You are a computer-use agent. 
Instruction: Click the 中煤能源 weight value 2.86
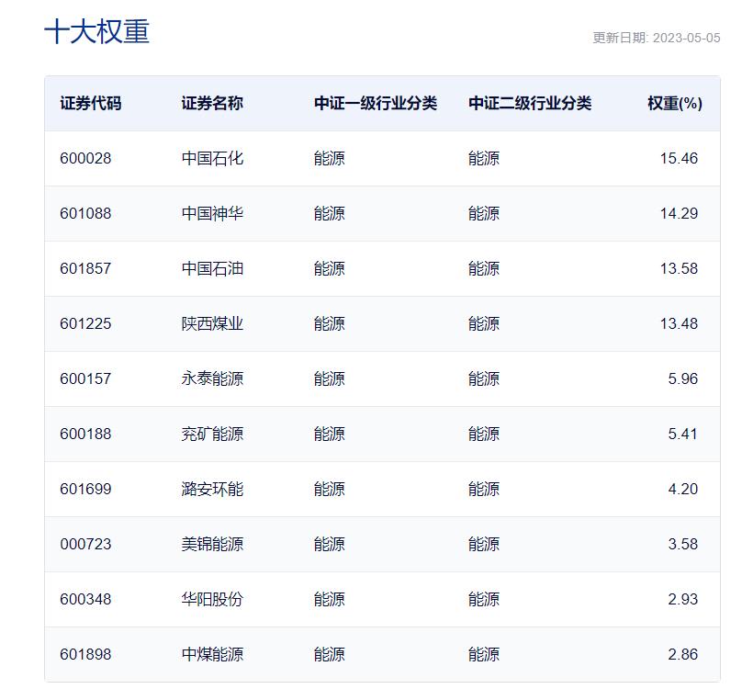pos(680,654)
